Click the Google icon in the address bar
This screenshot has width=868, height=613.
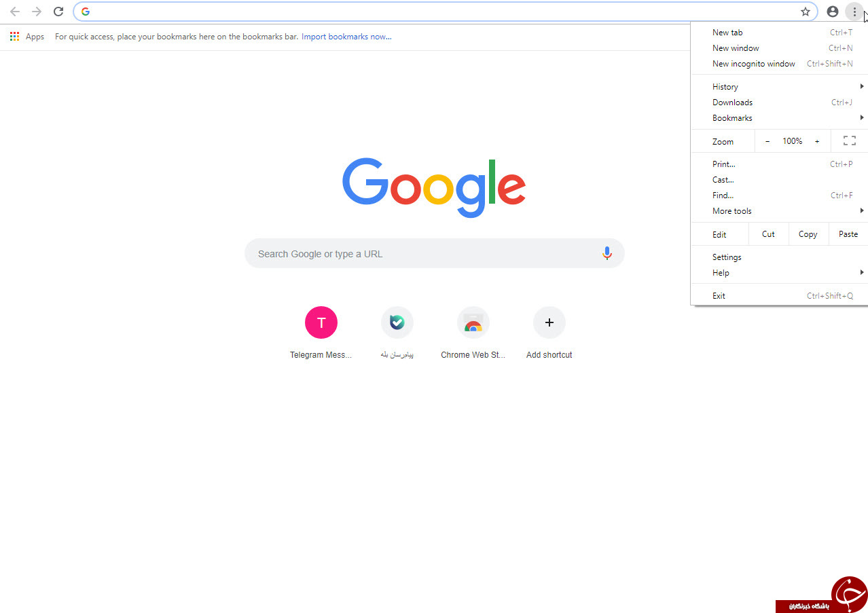click(86, 12)
